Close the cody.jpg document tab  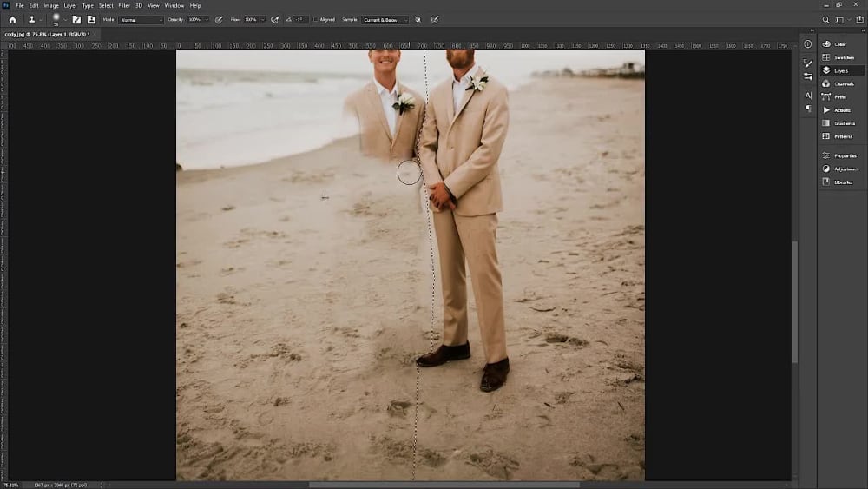(x=95, y=35)
